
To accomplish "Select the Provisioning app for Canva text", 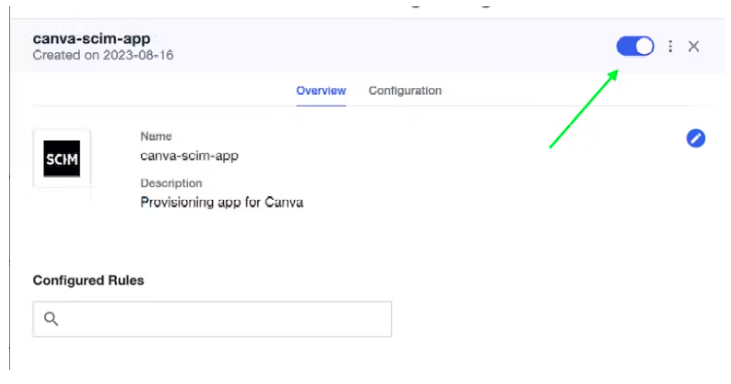I will (222, 202).
